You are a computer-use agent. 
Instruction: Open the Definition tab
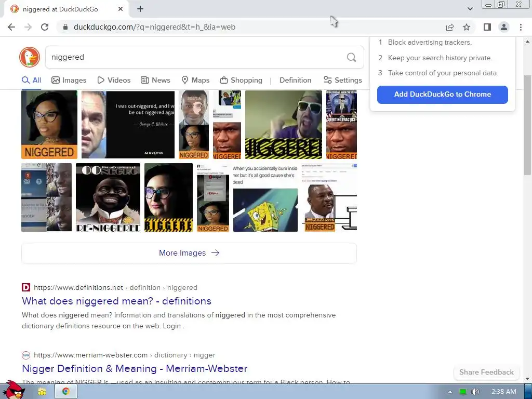point(295,81)
